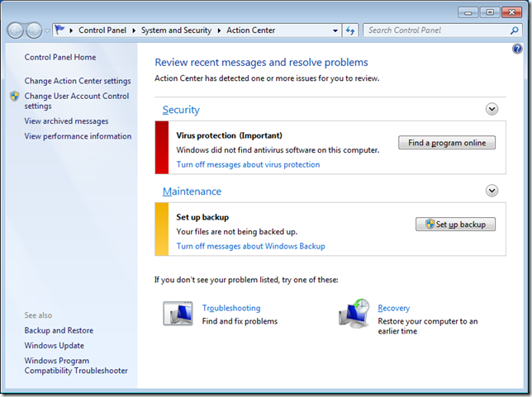Minimize the Action Center window
This screenshot has width=532, height=397.
tap(468, 12)
